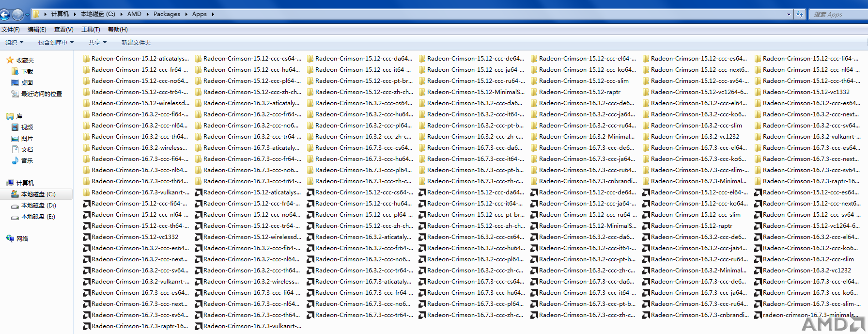868x334 pixels.
Task: Open the 工具(T) menu
Action: (91, 30)
